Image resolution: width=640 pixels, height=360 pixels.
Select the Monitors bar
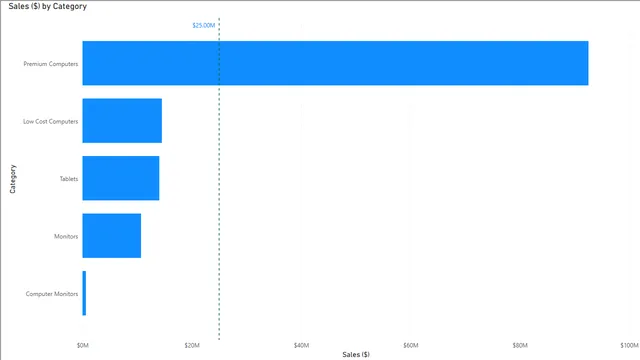(112, 236)
